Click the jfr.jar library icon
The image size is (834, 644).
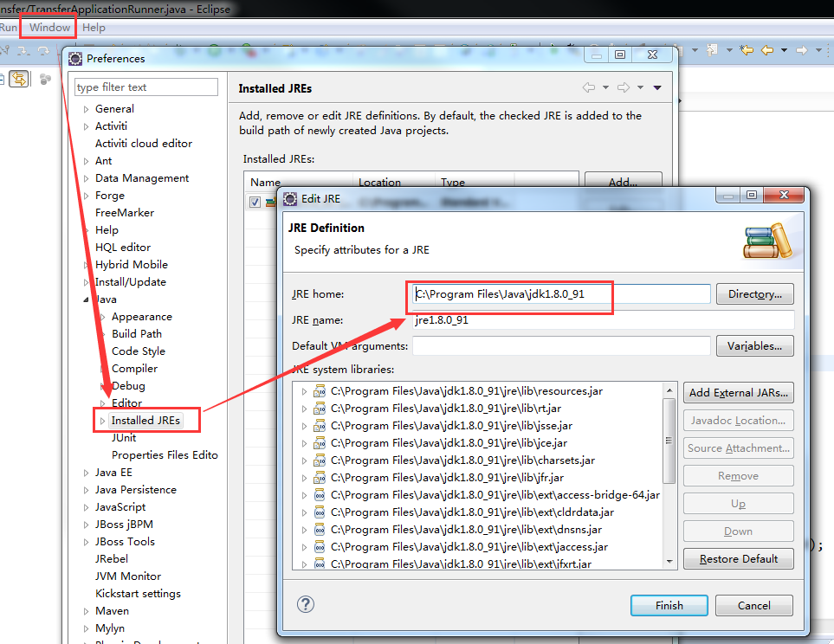coord(319,478)
